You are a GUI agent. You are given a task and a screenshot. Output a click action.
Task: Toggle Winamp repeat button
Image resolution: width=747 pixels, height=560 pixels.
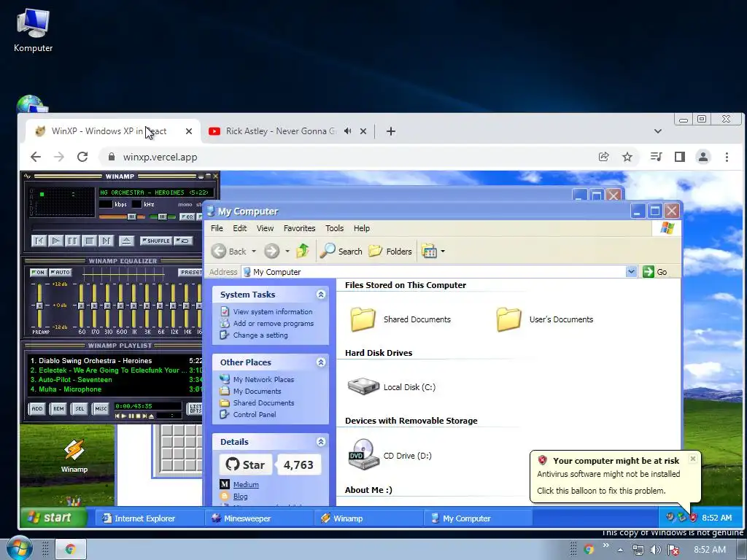pyautogui.click(x=183, y=241)
